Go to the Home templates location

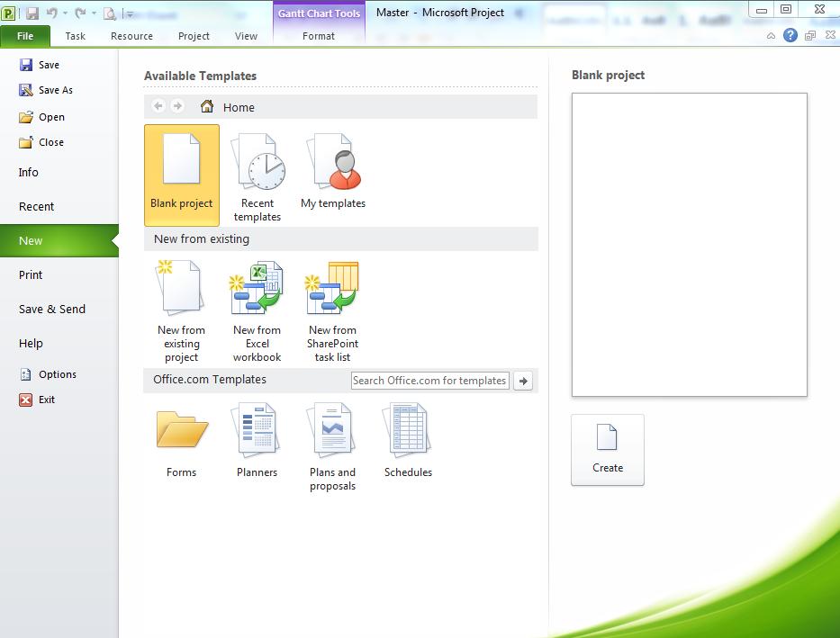tap(227, 107)
